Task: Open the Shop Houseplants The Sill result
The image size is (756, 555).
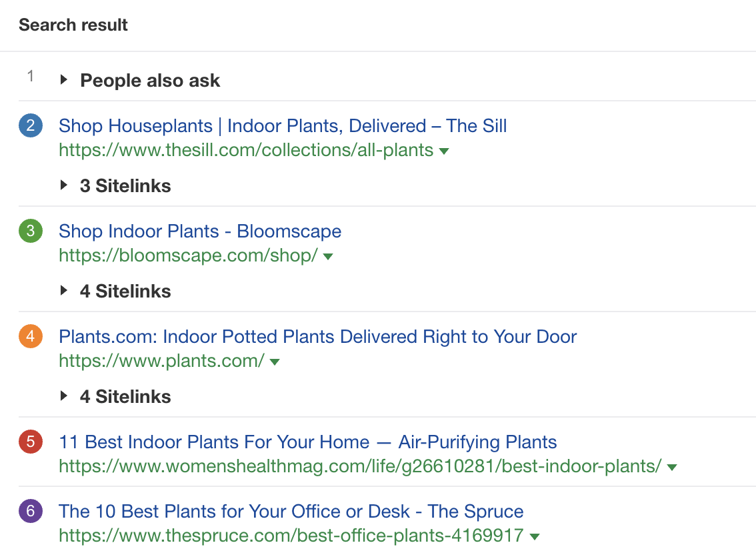Action: pyautogui.click(x=283, y=126)
